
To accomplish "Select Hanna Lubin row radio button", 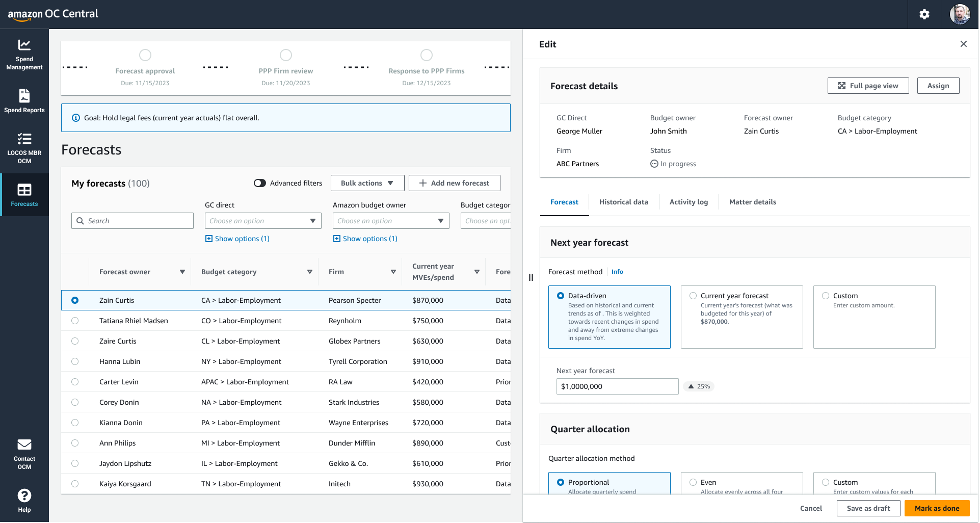I will pyautogui.click(x=75, y=361).
